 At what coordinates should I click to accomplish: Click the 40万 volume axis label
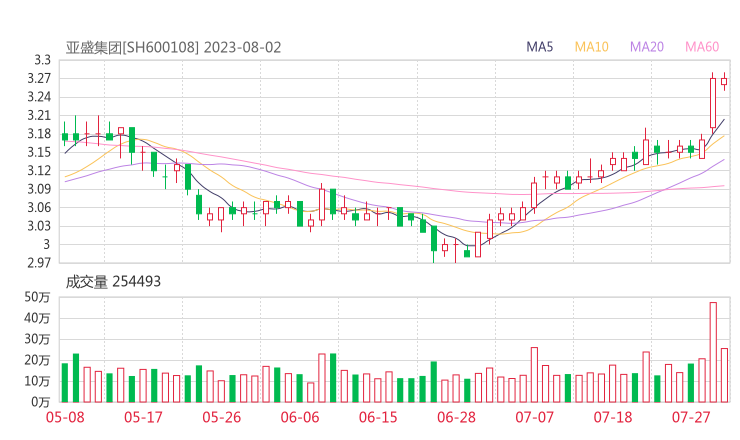tap(37, 318)
